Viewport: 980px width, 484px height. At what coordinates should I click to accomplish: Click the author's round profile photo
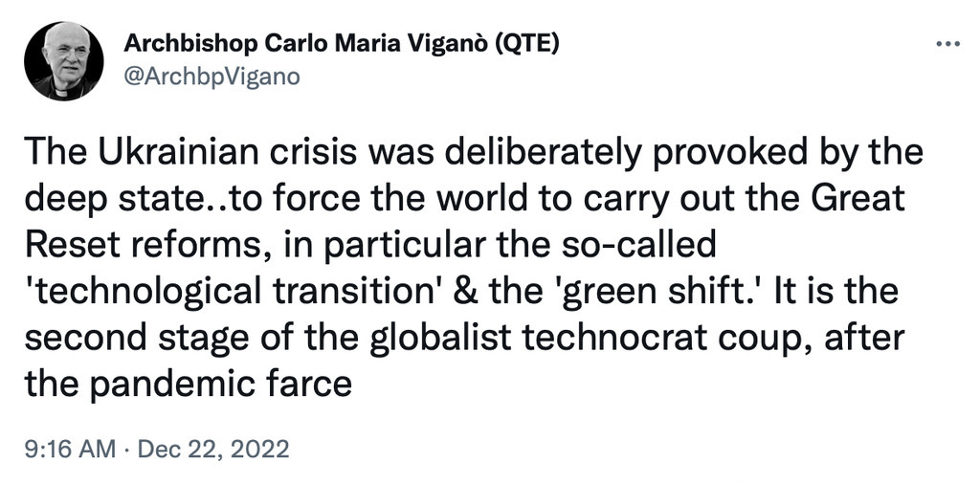pos(64,61)
